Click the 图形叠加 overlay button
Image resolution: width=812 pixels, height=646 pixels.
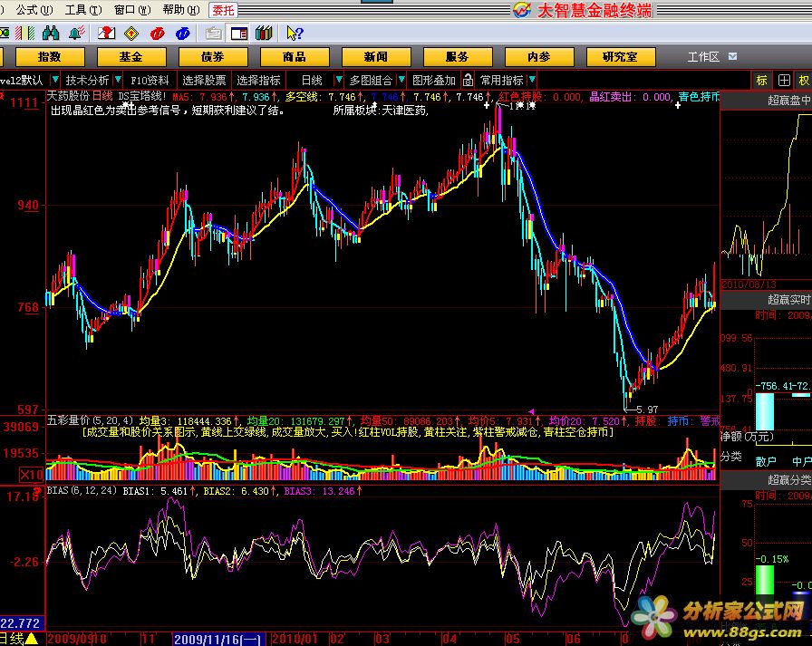[x=434, y=81]
